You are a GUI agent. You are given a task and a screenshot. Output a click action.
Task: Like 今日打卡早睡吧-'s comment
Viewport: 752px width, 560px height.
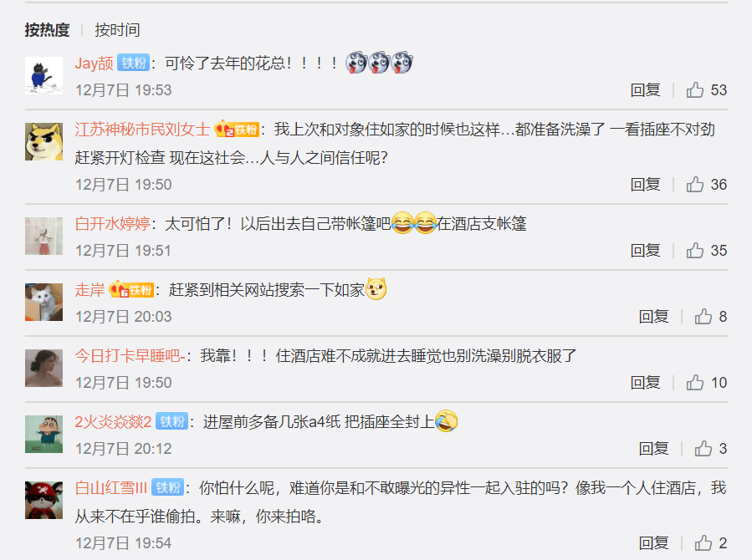point(694,382)
